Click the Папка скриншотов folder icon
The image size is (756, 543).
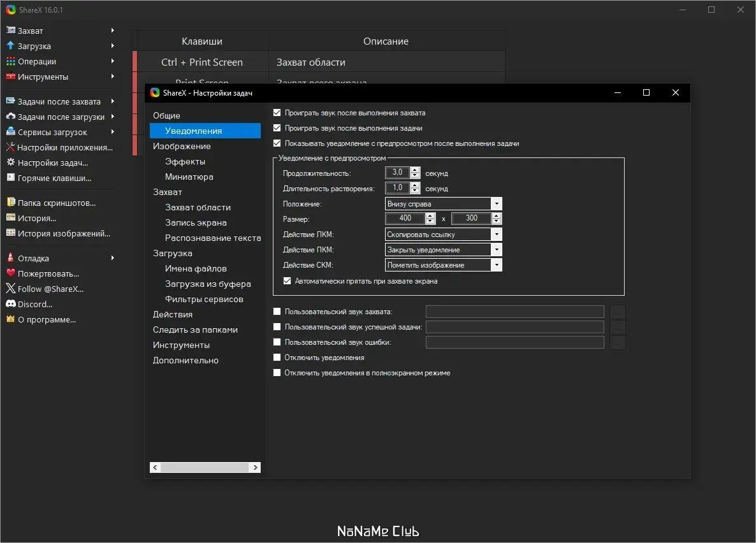(11, 202)
